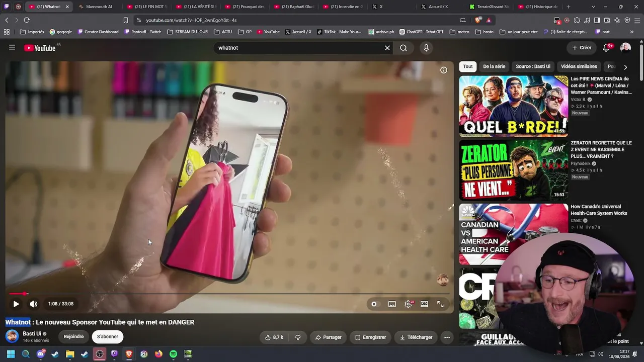Open the YouTube guide hamburger menu
This screenshot has width=644, height=362.
(12, 48)
